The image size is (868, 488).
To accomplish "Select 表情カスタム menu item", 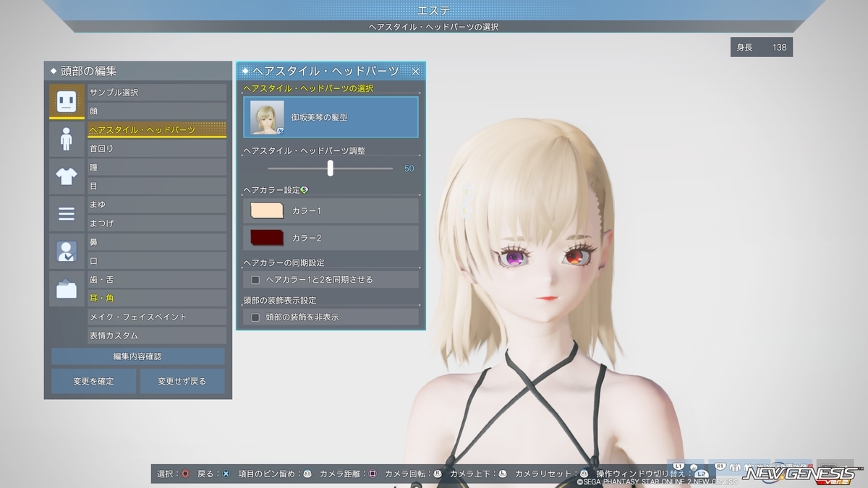I will click(157, 335).
